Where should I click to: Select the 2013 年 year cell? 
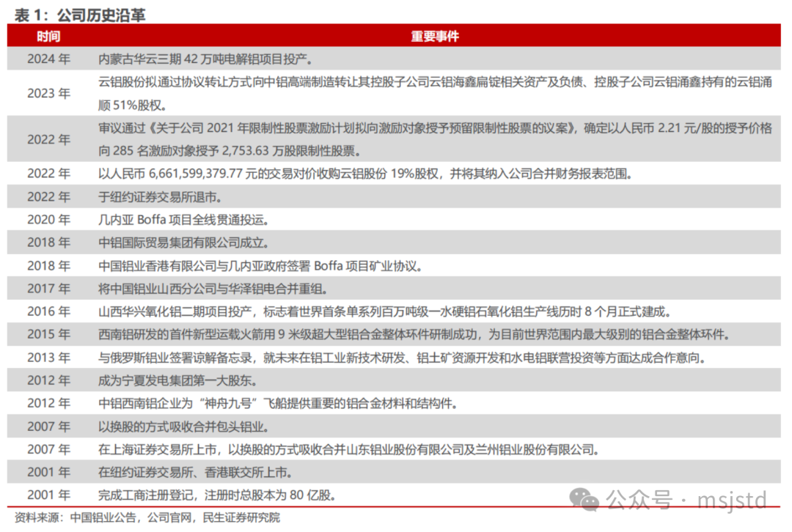coord(48,358)
